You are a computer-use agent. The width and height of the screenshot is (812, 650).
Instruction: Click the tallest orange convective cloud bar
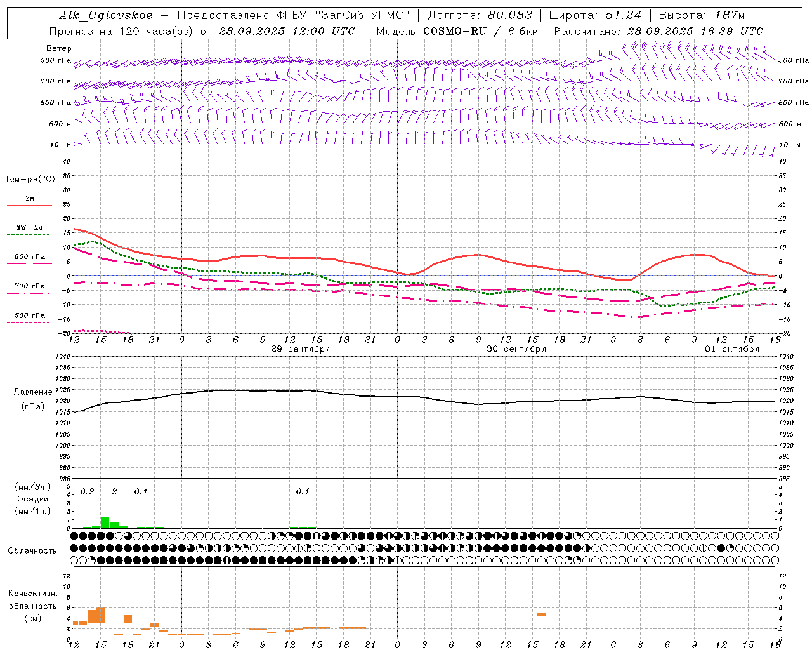101,614
